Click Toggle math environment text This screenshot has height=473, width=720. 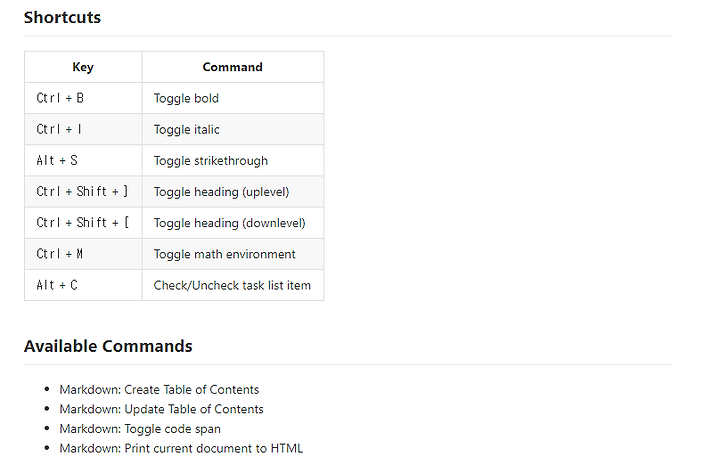tap(225, 254)
